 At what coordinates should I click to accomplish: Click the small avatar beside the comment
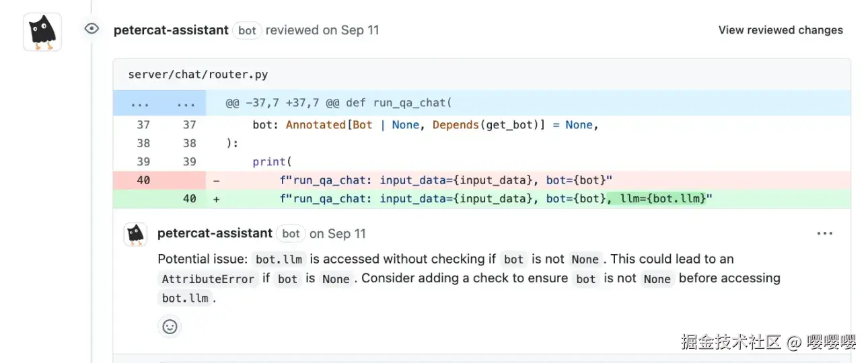pyautogui.click(x=135, y=234)
